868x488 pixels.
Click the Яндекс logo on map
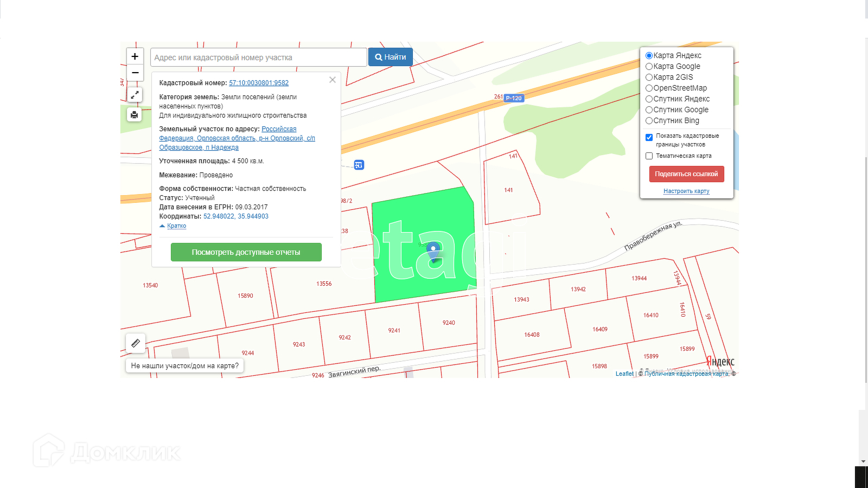coord(720,362)
